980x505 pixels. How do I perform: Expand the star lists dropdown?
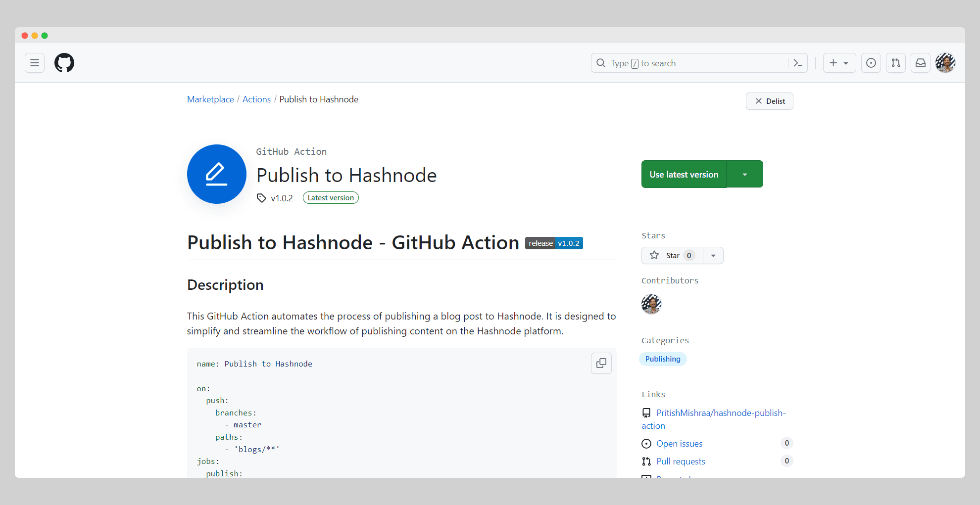pos(713,256)
